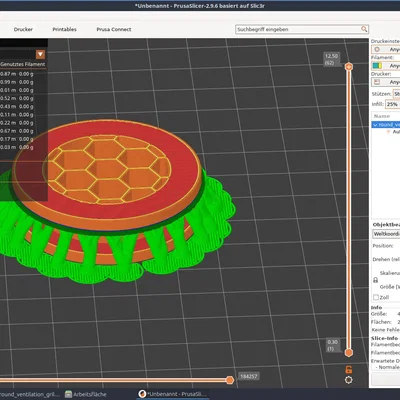Click the horizontal move slider handle
This screenshot has width=400, height=400.
230,380
